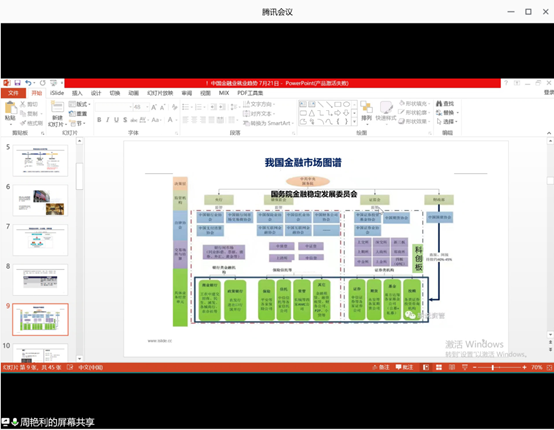Switch to Slide Sorter view icon

439,367
